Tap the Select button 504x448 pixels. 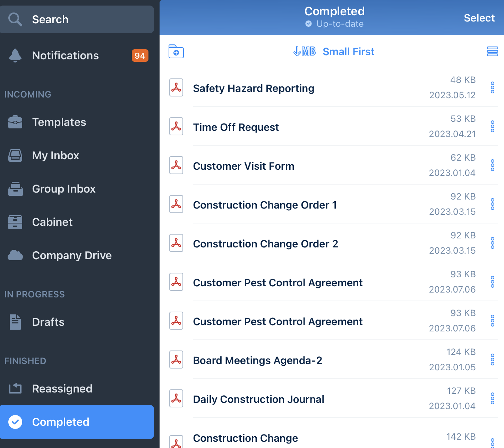point(479,18)
